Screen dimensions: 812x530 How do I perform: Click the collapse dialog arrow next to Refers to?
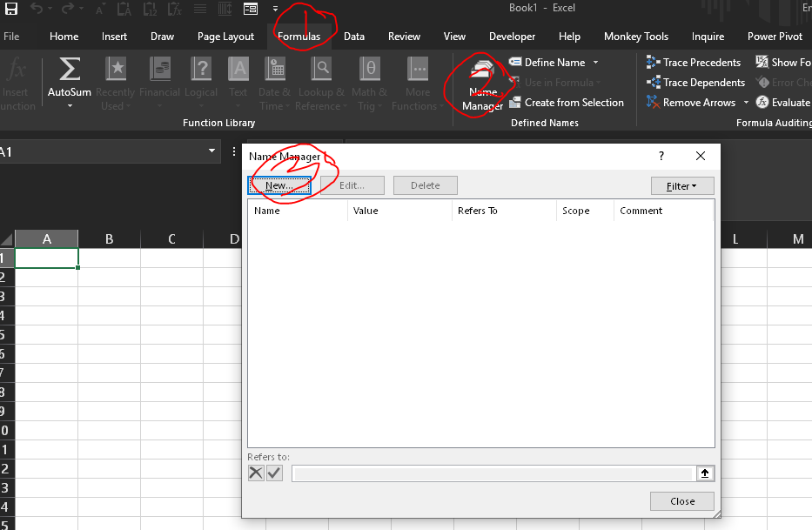tap(705, 473)
